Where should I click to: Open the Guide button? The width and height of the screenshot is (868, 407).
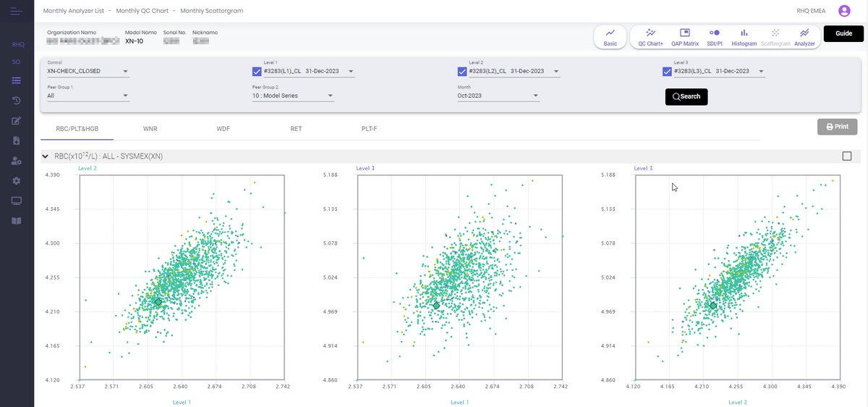(843, 33)
